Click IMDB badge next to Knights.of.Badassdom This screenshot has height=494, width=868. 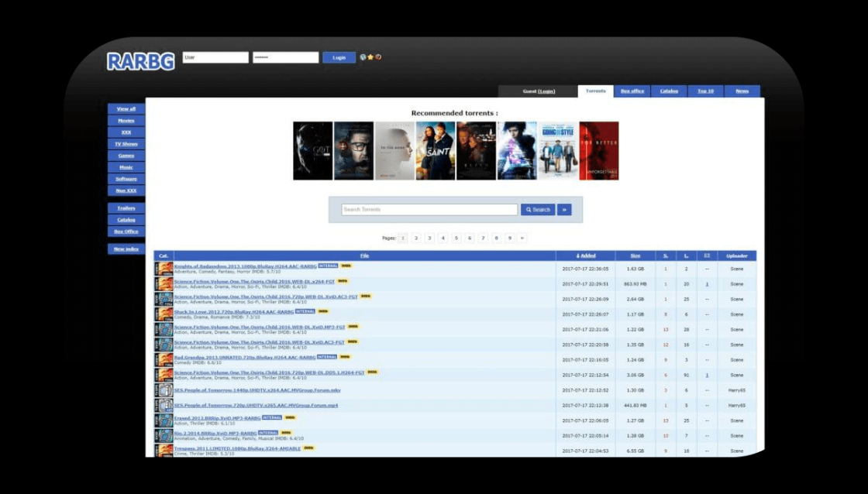pos(346,266)
